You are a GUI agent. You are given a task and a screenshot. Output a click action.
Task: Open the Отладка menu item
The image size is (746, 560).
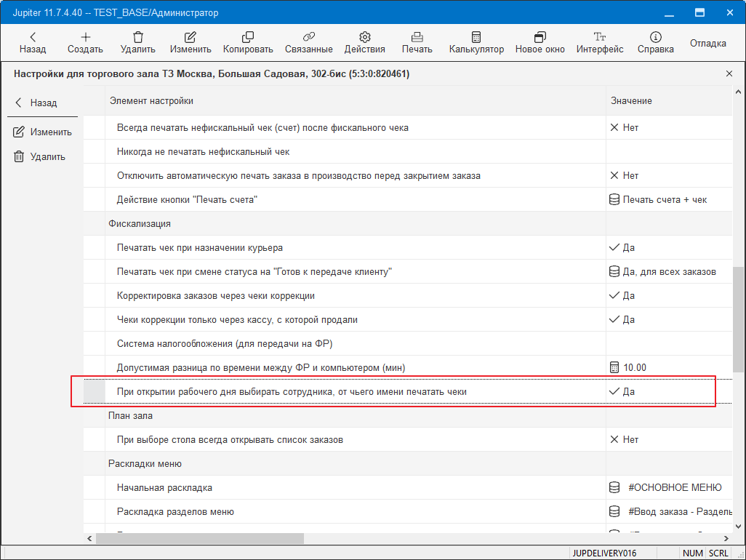tap(707, 43)
